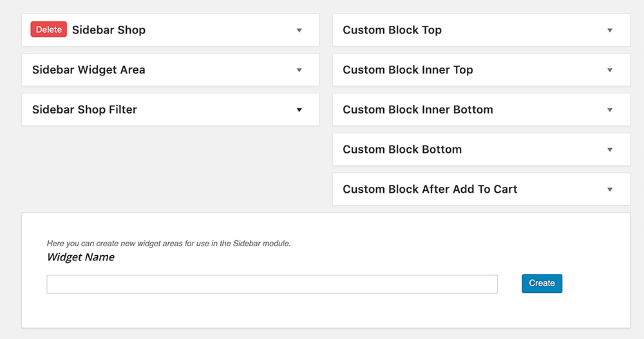The width and height of the screenshot is (644, 339).
Task: Click the Custom Block Bottom title
Action: pos(402,150)
